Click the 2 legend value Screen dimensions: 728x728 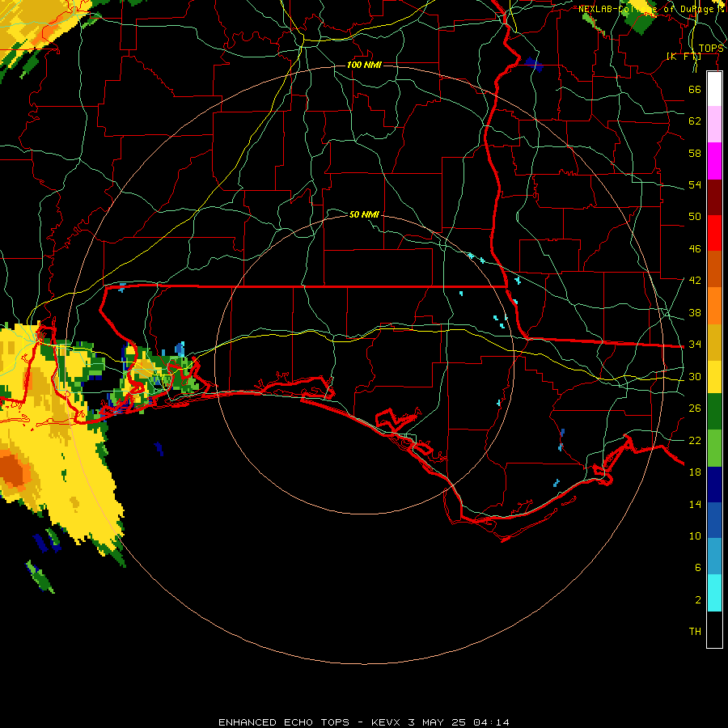[x=698, y=600]
